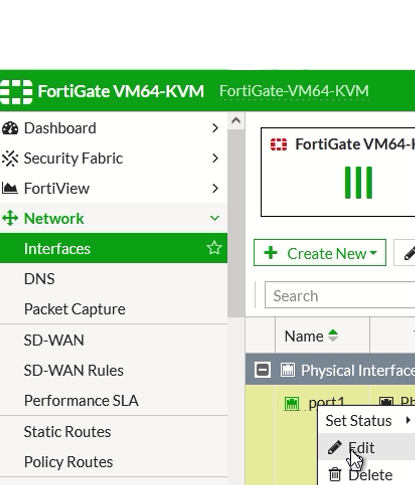Expand the Security Fabric chevron

click(215, 158)
